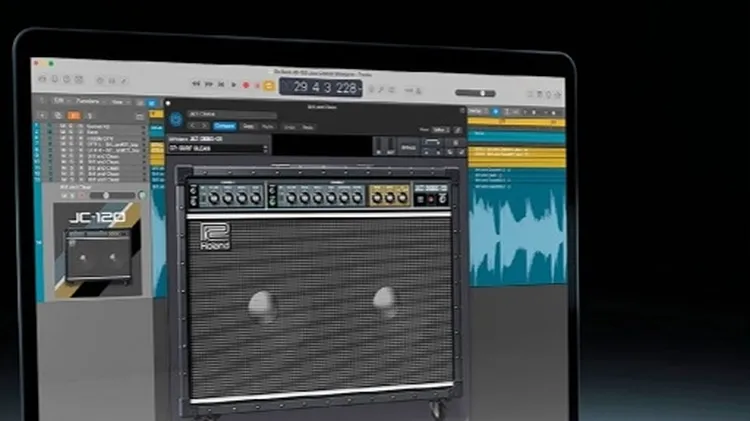
Task: Toggle the yellow Cycle mode button
Action: [x=269, y=86]
